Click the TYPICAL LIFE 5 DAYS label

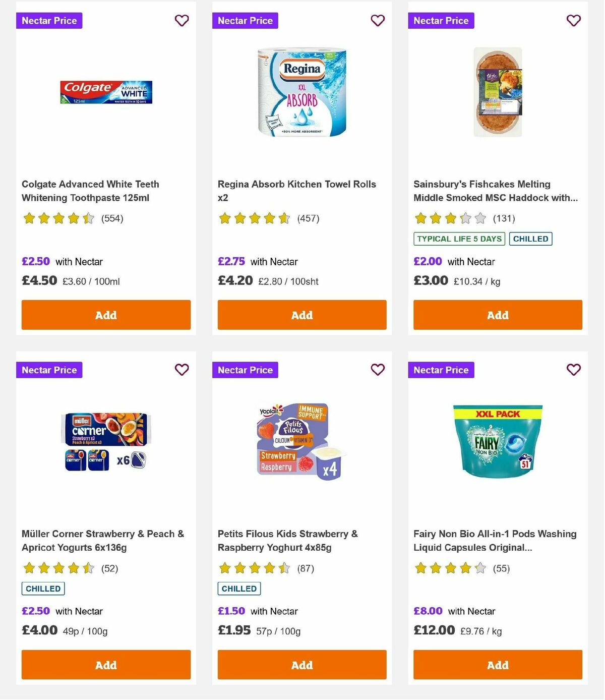(x=458, y=239)
